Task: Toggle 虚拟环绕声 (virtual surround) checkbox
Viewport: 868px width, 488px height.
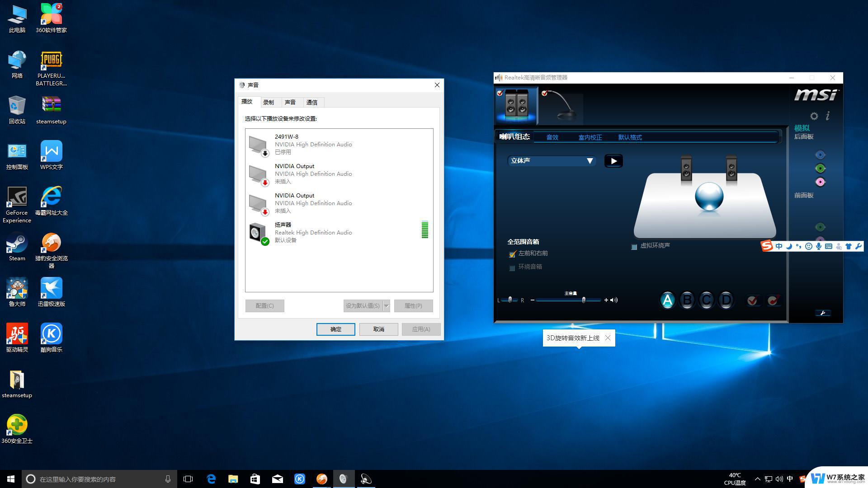Action: pyautogui.click(x=634, y=245)
